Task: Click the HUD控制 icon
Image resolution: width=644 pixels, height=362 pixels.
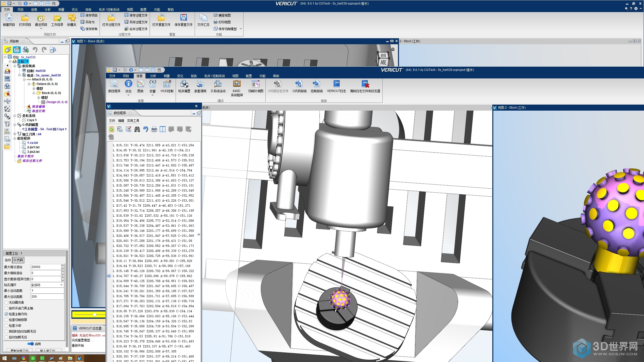Action: (167, 84)
